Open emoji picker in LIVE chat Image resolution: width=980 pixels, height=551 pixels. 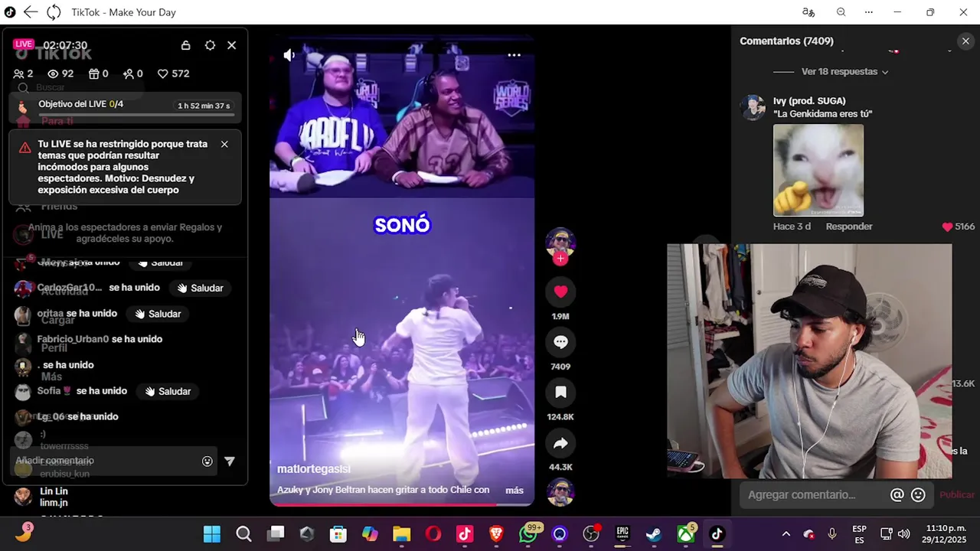[x=207, y=461]
